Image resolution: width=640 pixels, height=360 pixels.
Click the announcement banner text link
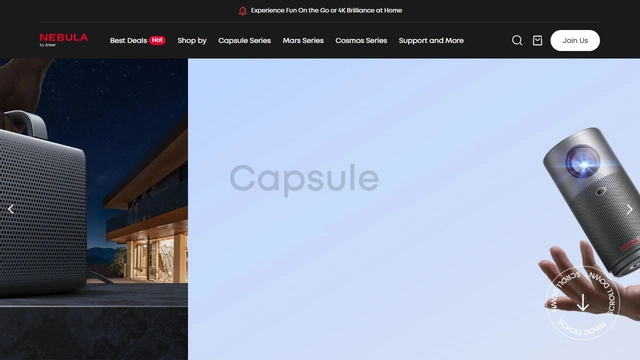[326, 11]
